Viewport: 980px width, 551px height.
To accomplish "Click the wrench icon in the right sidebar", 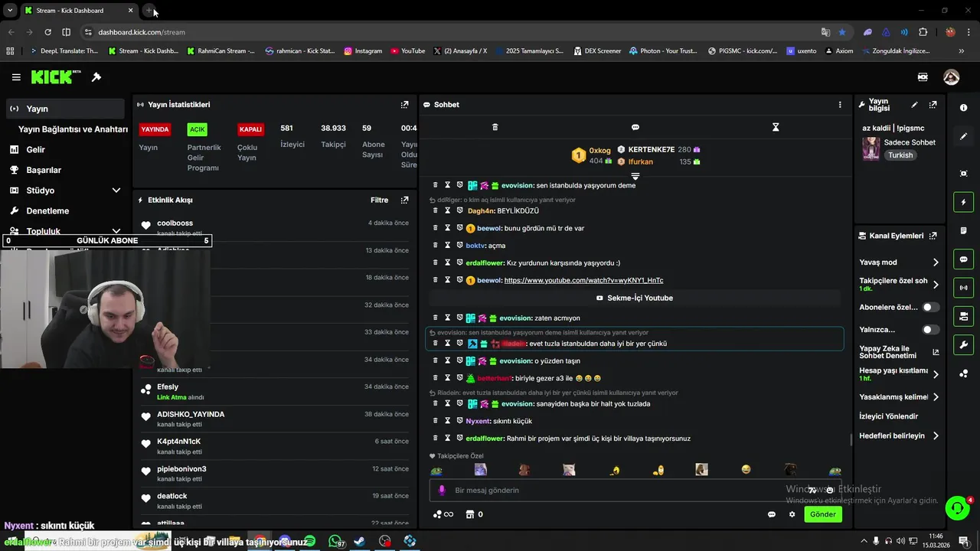I will click(963, 344).
